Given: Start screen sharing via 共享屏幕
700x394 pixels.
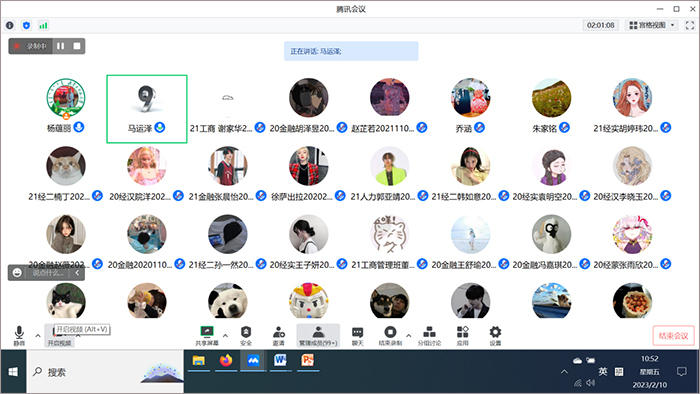Looking at the screenshot, I should [x=207, y=336].
